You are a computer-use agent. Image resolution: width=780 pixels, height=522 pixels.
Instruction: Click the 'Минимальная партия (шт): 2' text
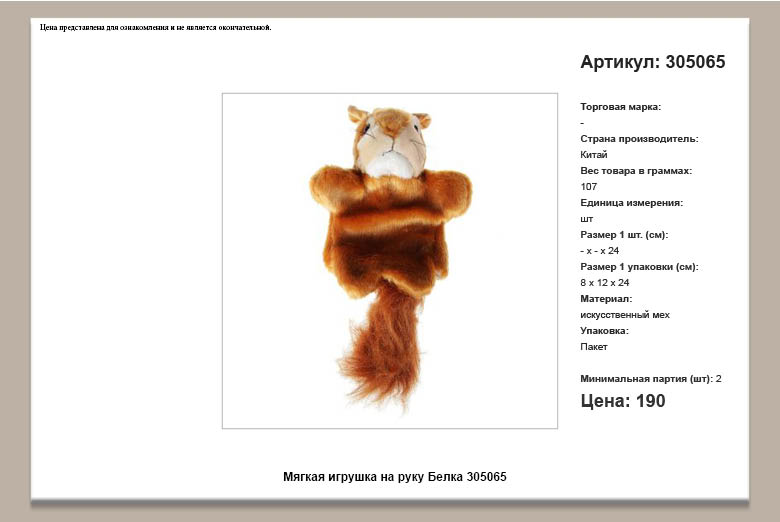(x=650, y=379)
